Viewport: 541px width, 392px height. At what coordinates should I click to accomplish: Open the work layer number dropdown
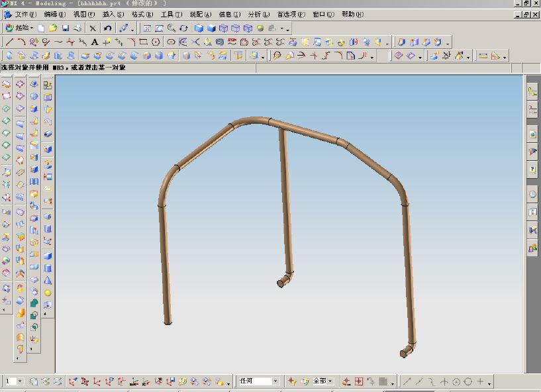pos(20,381)
